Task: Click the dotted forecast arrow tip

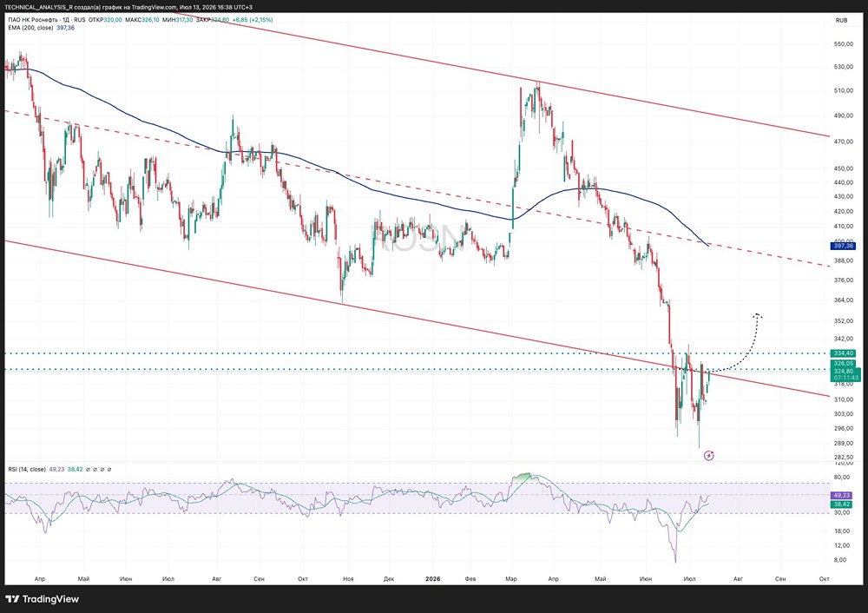Action: coord(758,316)
